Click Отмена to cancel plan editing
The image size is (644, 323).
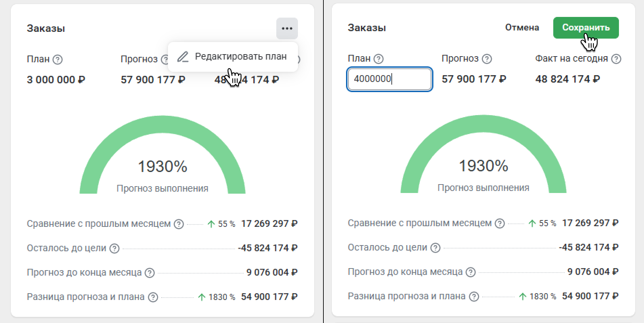[x=522, y=28]
